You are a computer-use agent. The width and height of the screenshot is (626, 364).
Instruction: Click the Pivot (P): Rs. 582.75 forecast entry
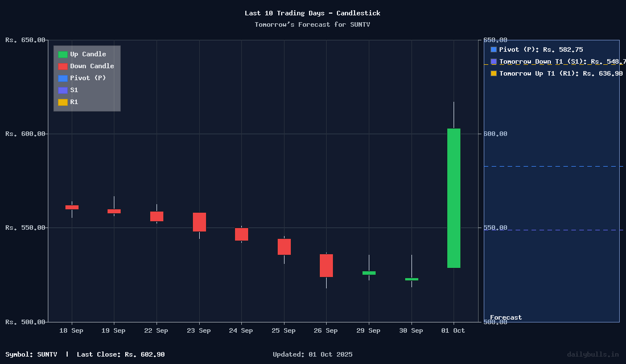coord(541,49)
